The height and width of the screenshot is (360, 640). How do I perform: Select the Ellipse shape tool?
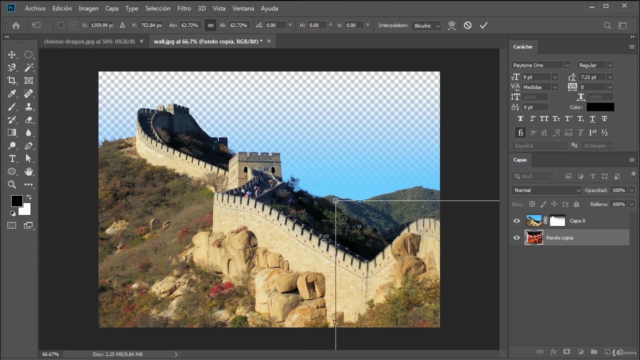coord(12,172)
